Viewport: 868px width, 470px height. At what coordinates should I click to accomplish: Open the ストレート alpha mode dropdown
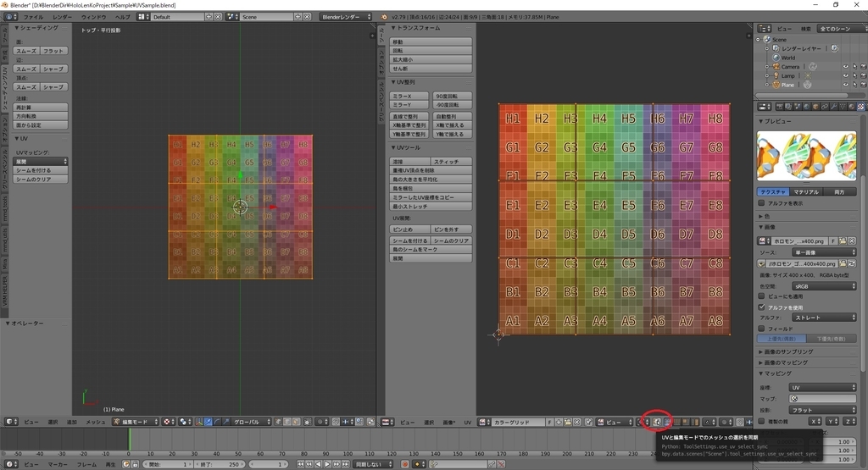824,318
